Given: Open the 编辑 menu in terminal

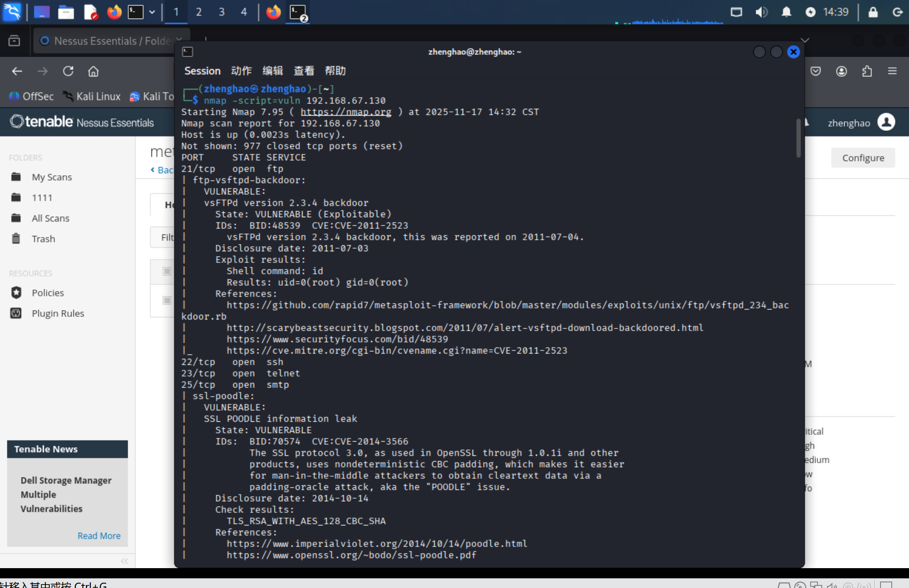Looking at the screenshot, I should point(272,71).
